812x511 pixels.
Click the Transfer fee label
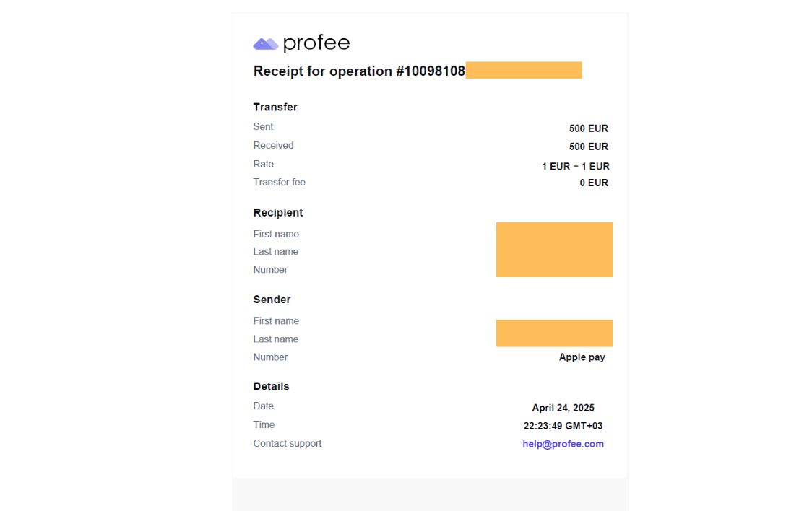pos(279,182)
